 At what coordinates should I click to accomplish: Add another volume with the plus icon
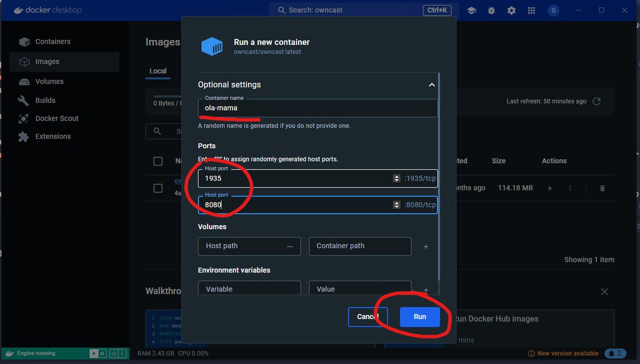(426, 247)
